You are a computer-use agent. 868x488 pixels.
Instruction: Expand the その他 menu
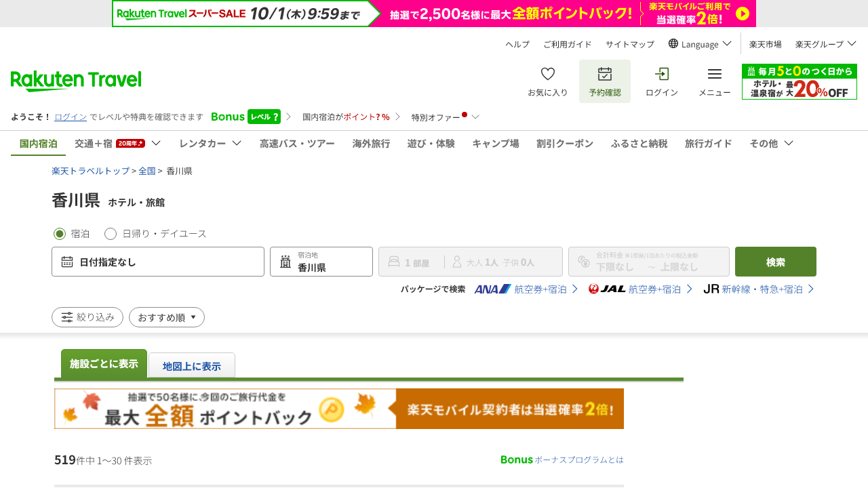coord(771,143)
